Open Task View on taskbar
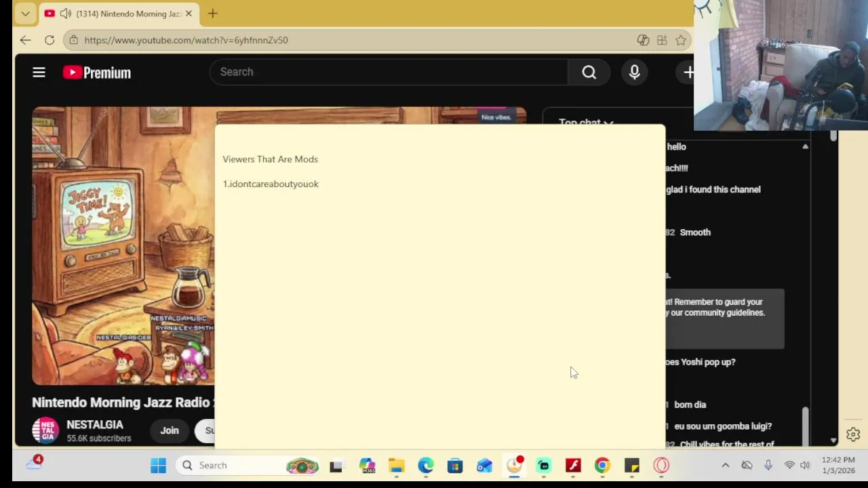The height and width of the screenshot is (488, 868). (336, 466)
